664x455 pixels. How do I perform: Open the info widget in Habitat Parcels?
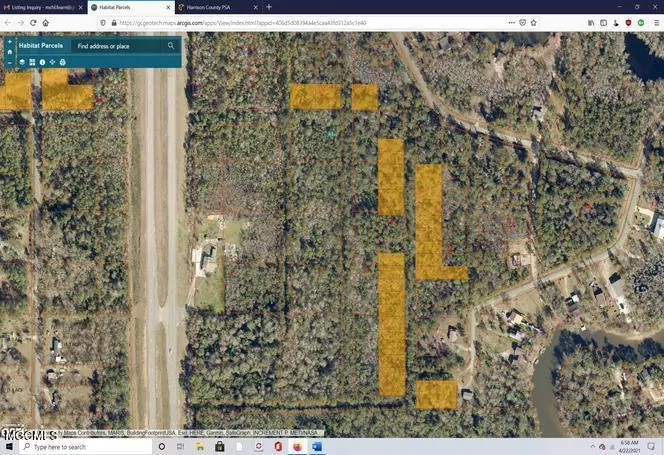point(42,62)
